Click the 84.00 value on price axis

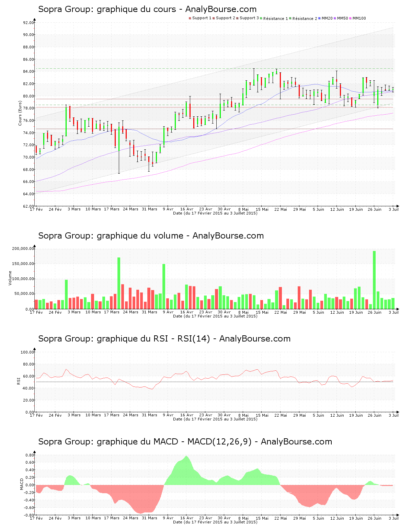pyautogui.click(x=28, y=71)
